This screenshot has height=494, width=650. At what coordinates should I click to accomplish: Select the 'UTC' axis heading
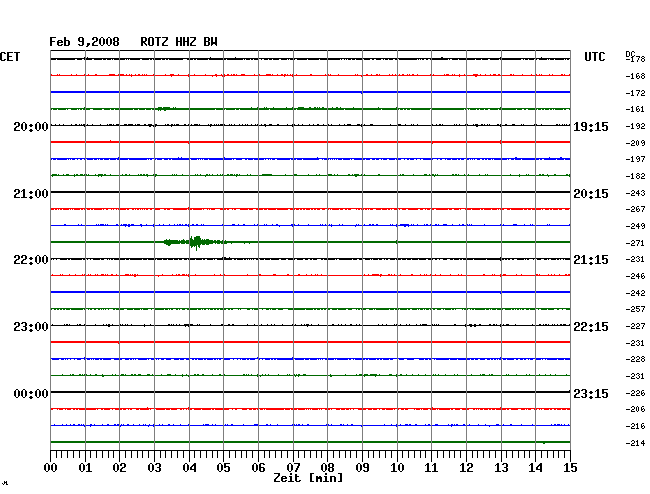pyautogui.click(x=594, y=57)
